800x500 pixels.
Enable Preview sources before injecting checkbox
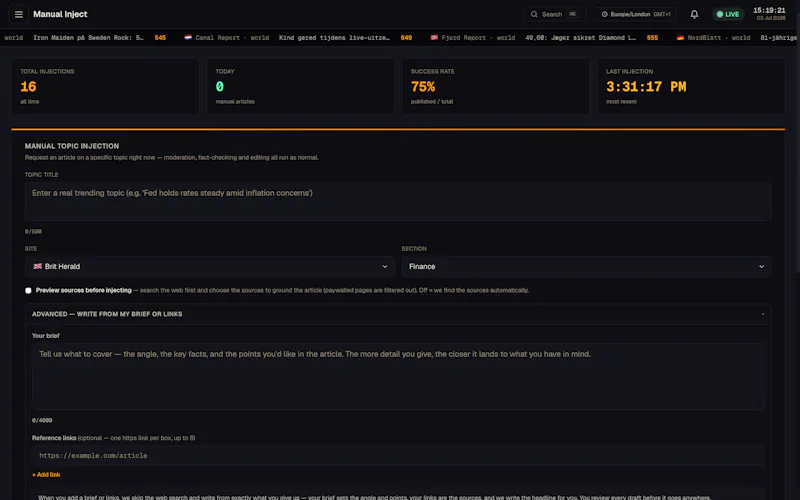pos(28,290)
